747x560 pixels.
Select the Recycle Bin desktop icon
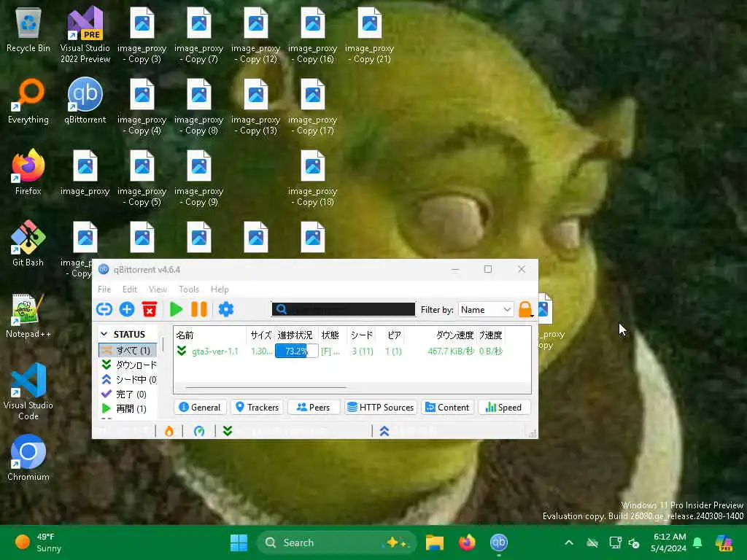click(x=28, y=31)
